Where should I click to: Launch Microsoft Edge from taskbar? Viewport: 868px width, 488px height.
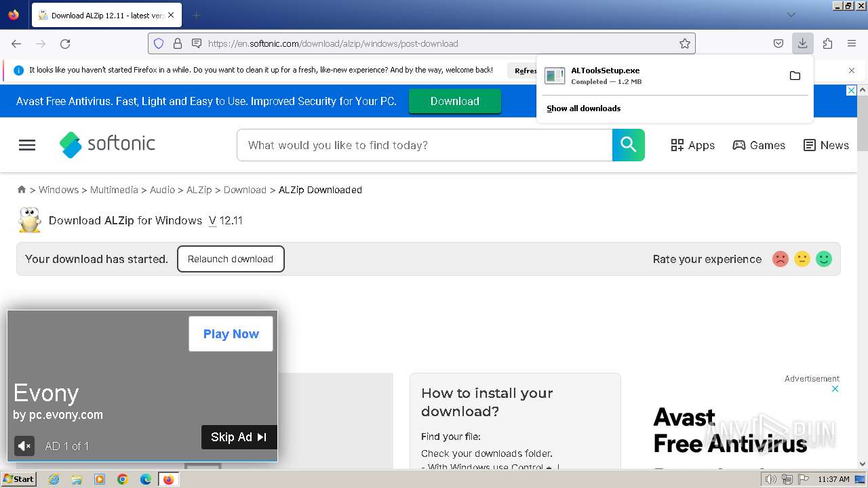pyautogui.click(x=146, y=479)
